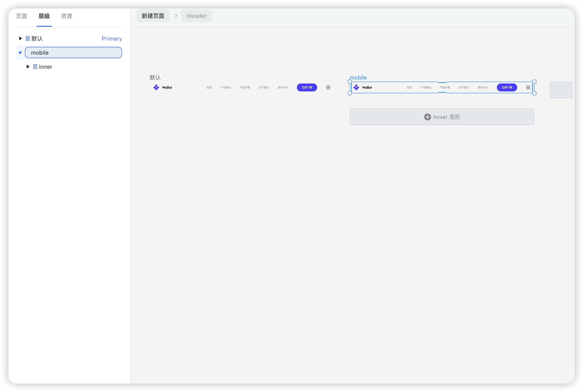Click the Wallet diamond logo in 默认 variant
The height and width of the screenshot is (392, 583).
coord(156,87)
